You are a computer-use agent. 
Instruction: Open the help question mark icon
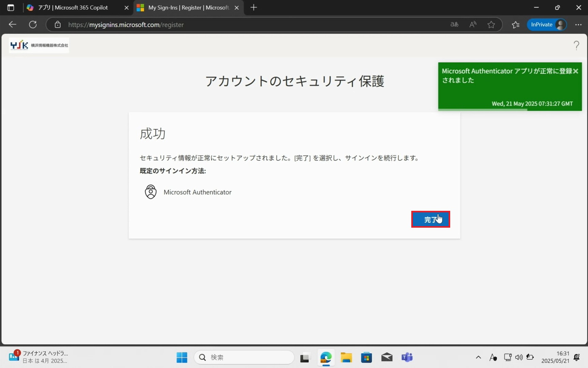[576, 45]
